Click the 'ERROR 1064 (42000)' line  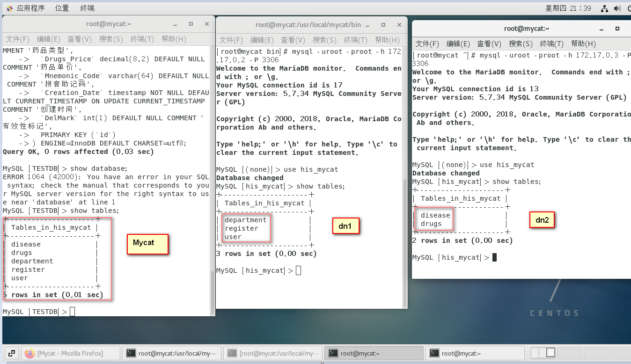(x=106, y=177)
